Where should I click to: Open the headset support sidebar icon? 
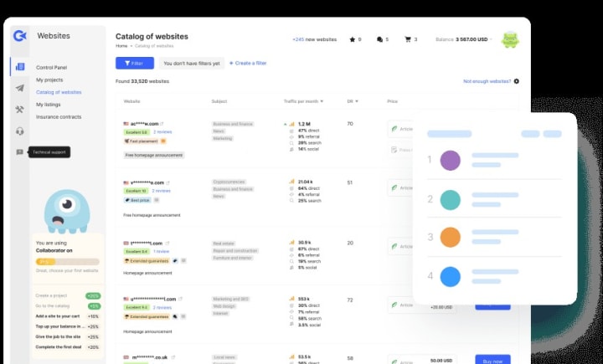point(20,131)
